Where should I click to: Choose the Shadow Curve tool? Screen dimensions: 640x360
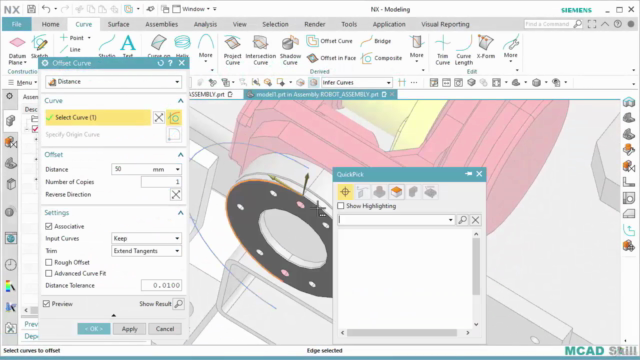point(290,50)
